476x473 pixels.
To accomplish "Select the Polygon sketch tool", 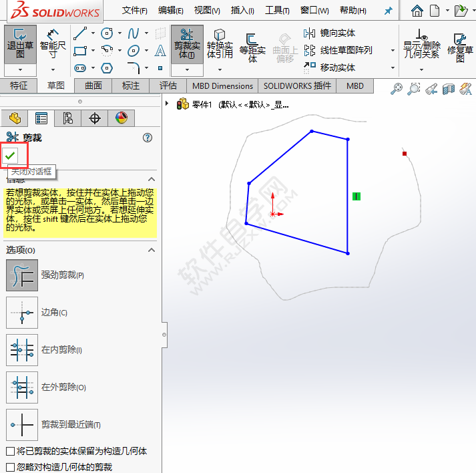I will [107, 68].
